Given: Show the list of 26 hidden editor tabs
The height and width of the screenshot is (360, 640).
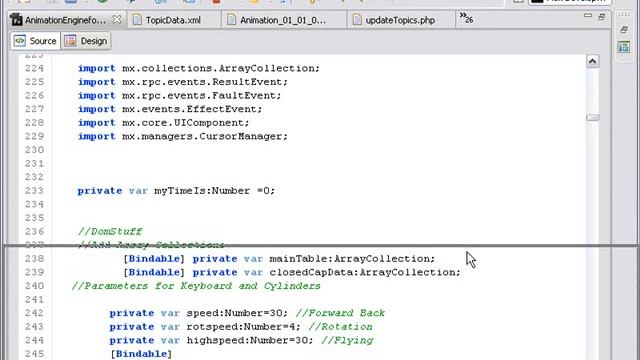Looking at the screenshot, I should pyautogui.click(x=466, y=18).
